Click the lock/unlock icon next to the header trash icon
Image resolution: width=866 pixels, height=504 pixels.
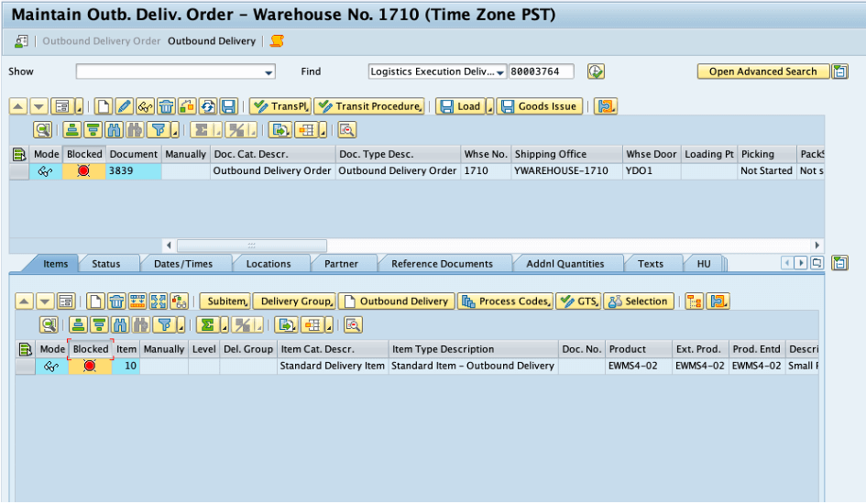(187, 106)
